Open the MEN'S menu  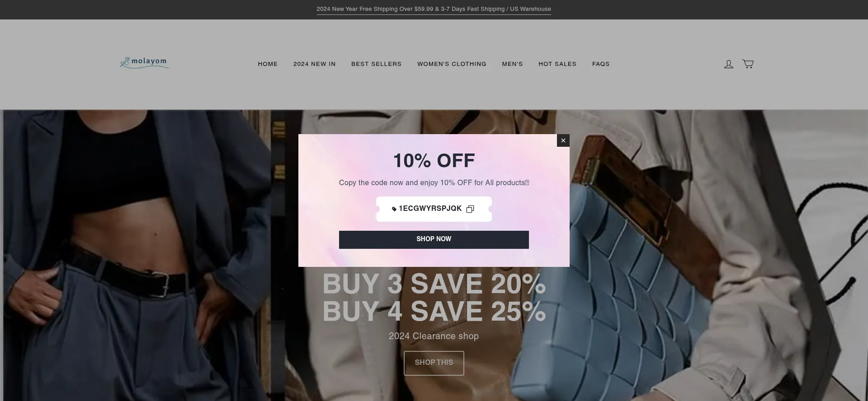512,64
